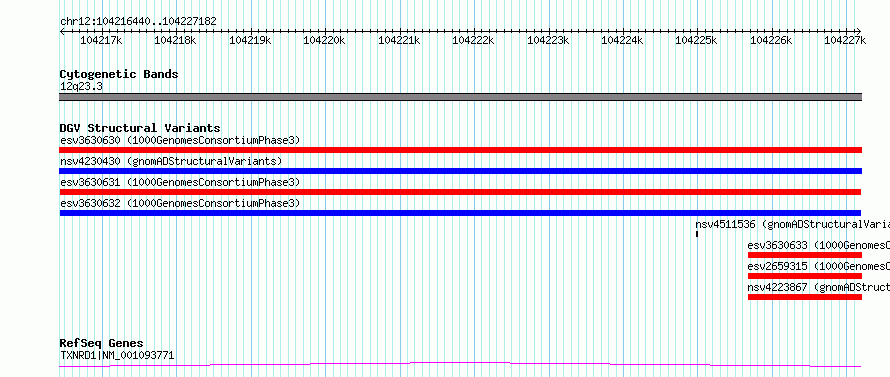Click the 104222k ruler position
Viewport: 890px width, 377px height.
pyautogui.click(x=473, y=40)
